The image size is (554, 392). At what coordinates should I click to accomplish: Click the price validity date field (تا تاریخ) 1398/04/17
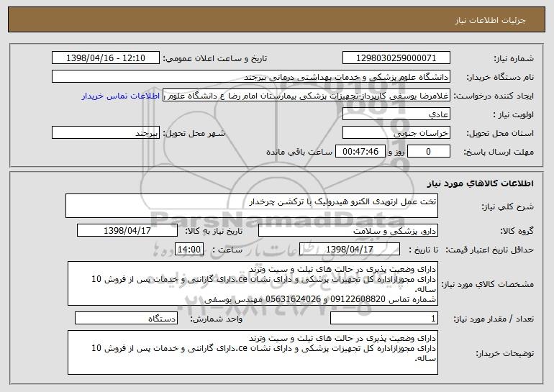point(350,250)
